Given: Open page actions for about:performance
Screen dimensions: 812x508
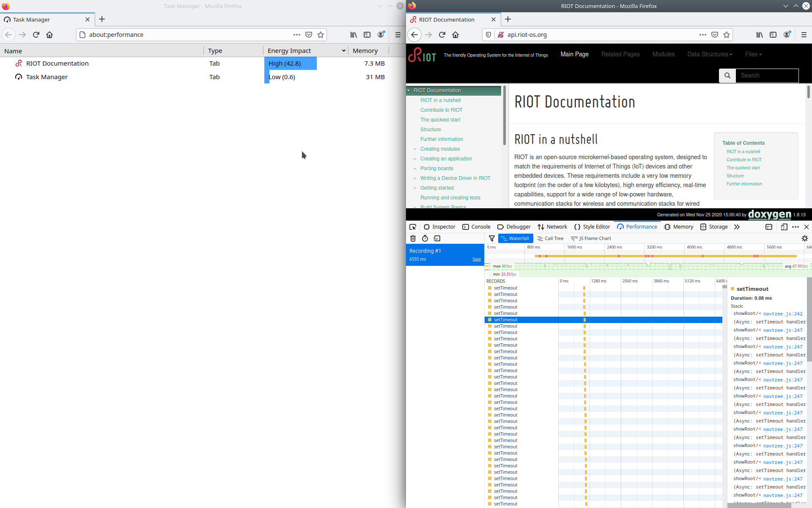Looking at the screenshot, I should tap(297, 35).
